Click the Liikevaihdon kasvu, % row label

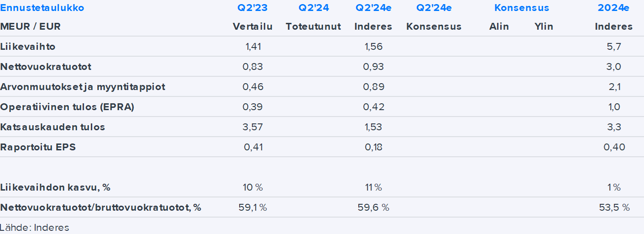(55, 187)
